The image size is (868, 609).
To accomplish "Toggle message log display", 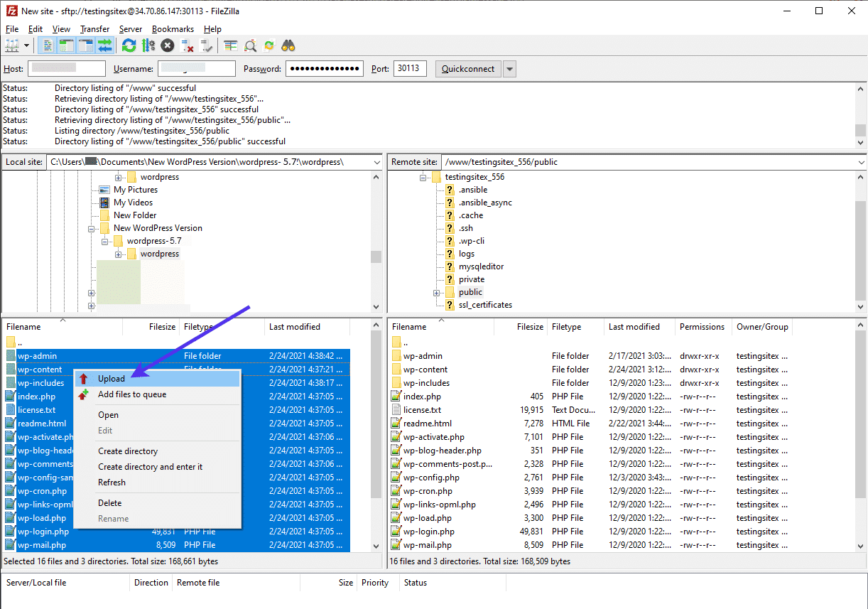I will [48, 45].
